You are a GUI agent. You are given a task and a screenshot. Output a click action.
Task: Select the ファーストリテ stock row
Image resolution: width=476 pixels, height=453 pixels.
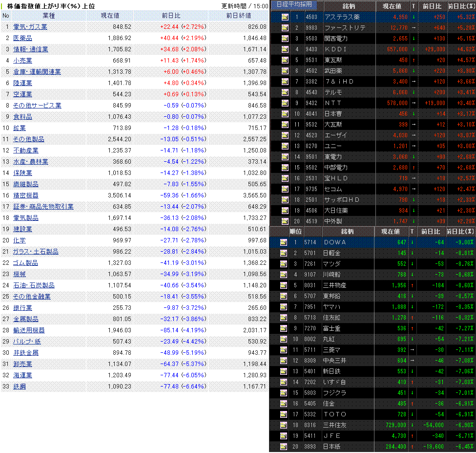345,28
